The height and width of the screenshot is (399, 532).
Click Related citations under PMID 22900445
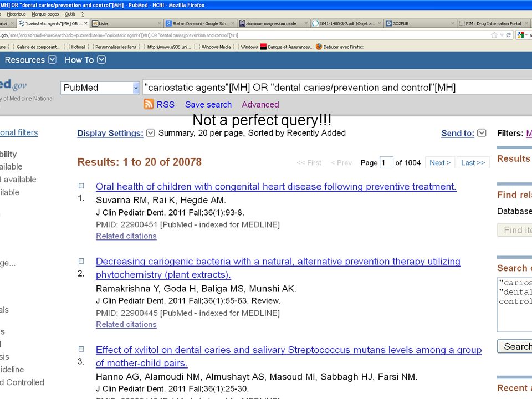point(126,324)
